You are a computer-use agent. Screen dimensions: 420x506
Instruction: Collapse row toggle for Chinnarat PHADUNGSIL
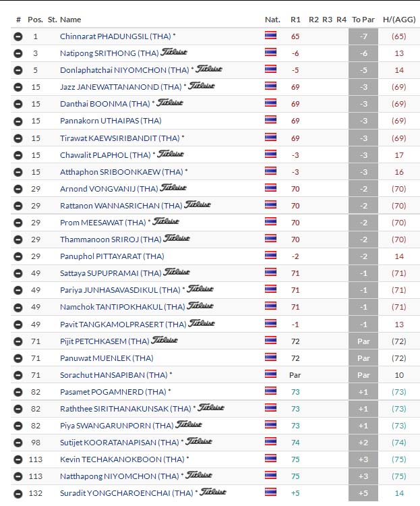(18, 36)
